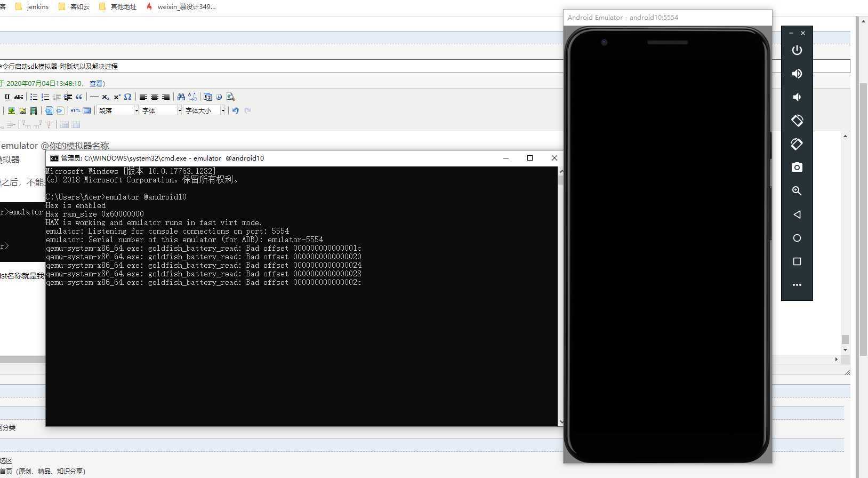Increase emulator volume
868x478 pixels.
click(x=797, y=74)
